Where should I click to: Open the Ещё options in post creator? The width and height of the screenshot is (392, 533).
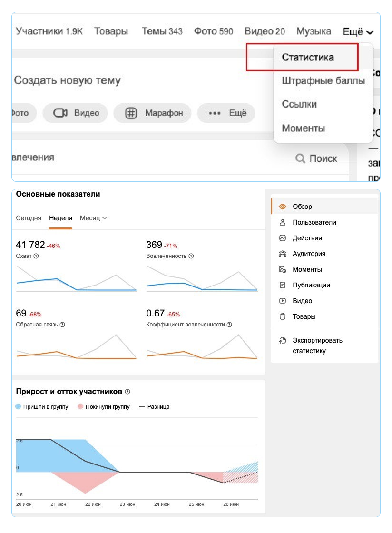[229, 113]
